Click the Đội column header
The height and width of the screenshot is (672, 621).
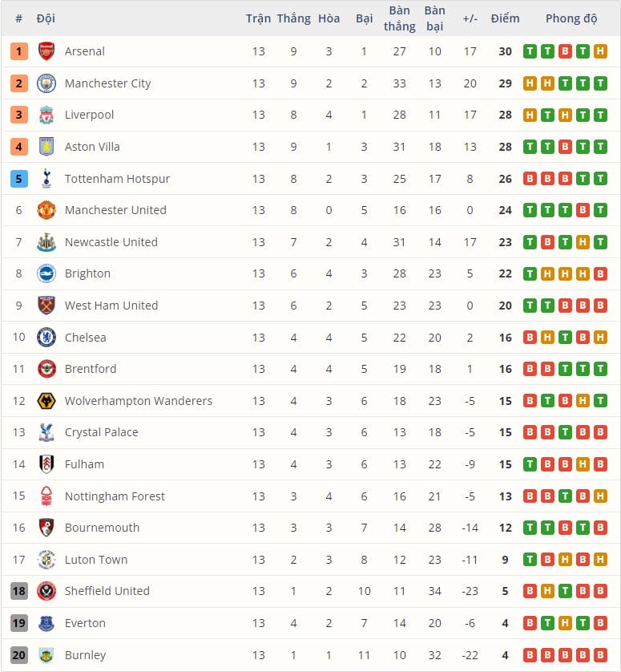point(46,18)
